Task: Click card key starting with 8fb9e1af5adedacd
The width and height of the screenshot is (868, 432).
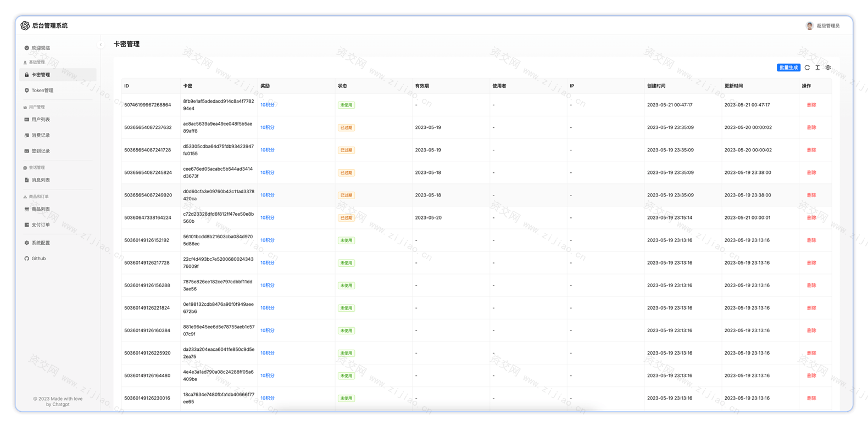Action: pos(219,105)
